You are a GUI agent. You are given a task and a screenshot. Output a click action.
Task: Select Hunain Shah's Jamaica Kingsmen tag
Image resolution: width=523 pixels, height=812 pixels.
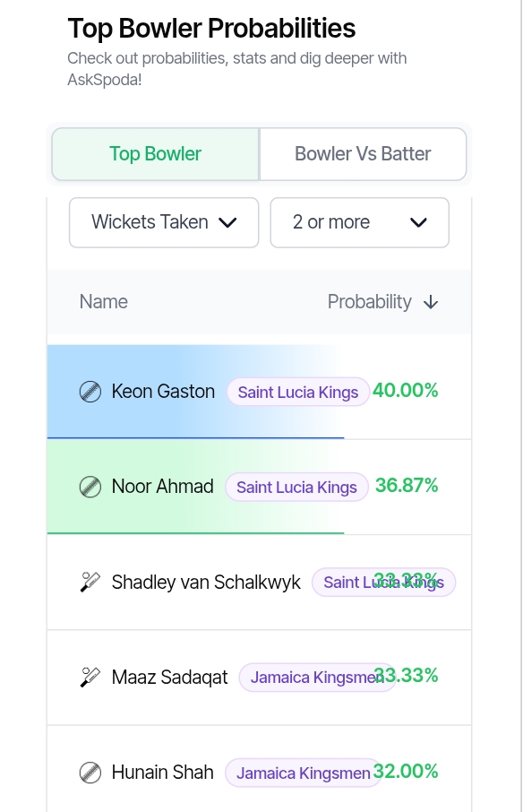[x=304, y=773]
